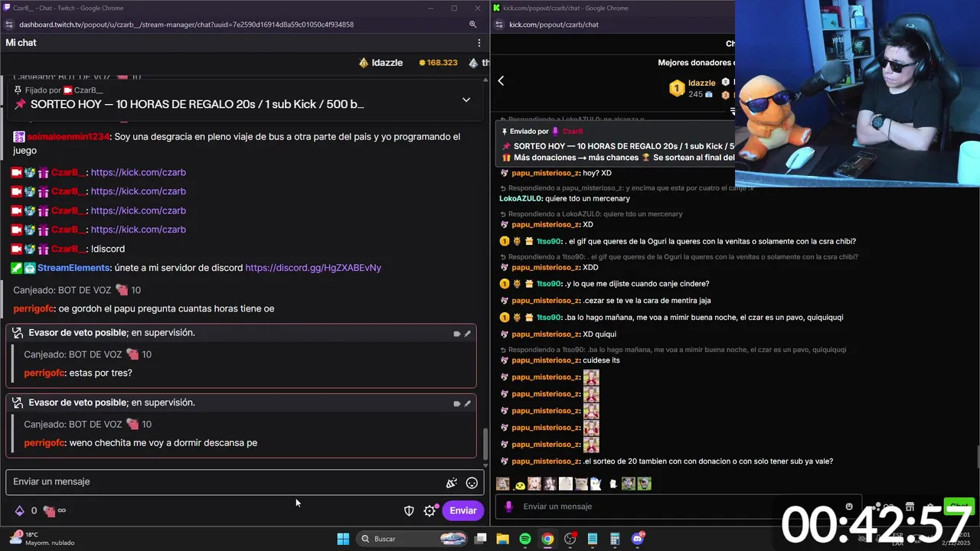Click the 168.323 bits amount in Twitch leaderboard
The height and width of the screenshot is (551, 980).
(x=443, y=63)
